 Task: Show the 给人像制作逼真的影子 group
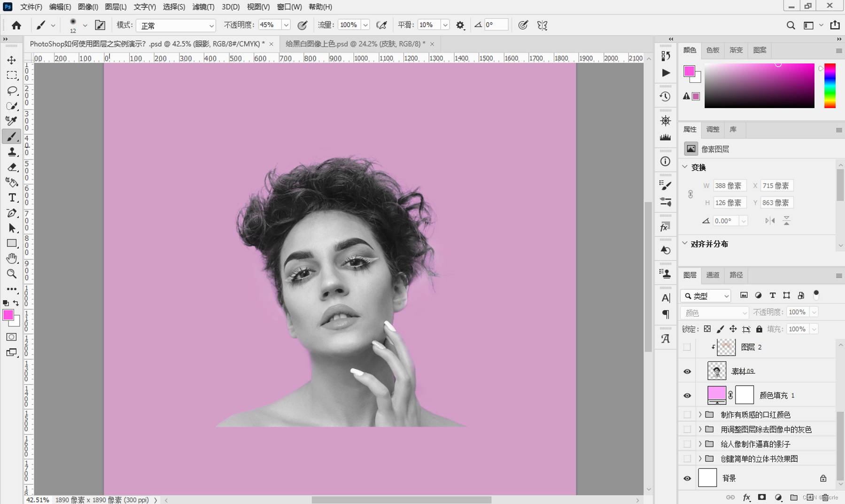(x=687, y=444)
